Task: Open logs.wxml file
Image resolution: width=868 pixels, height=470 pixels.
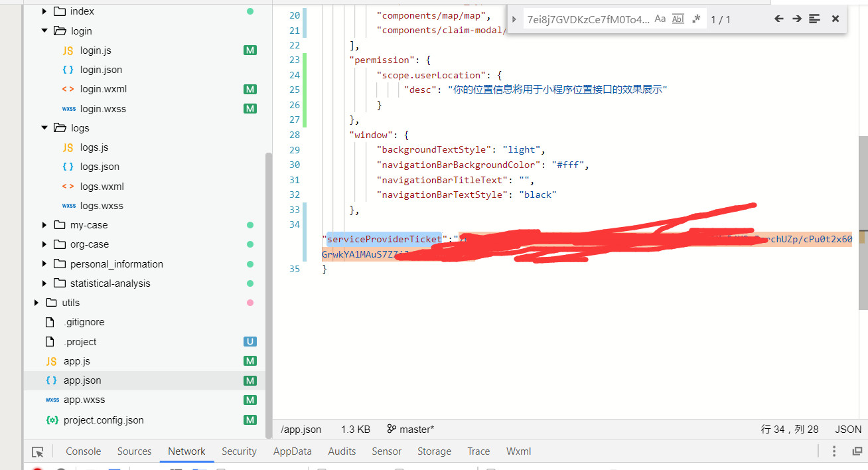Action: [x=102, y=186]
